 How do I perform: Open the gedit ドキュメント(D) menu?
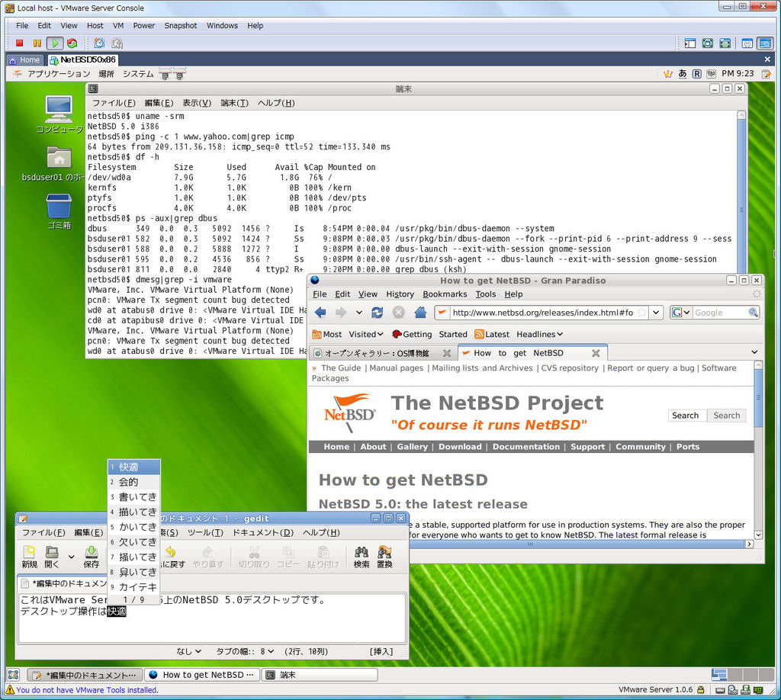pyautogui.click(x=263, y=533)
